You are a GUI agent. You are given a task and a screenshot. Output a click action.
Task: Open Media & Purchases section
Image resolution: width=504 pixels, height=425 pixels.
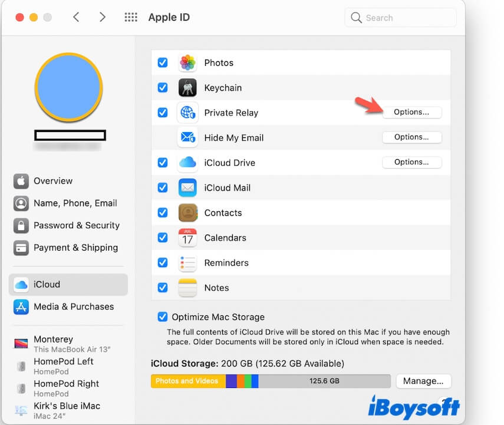tap(73, 307)
